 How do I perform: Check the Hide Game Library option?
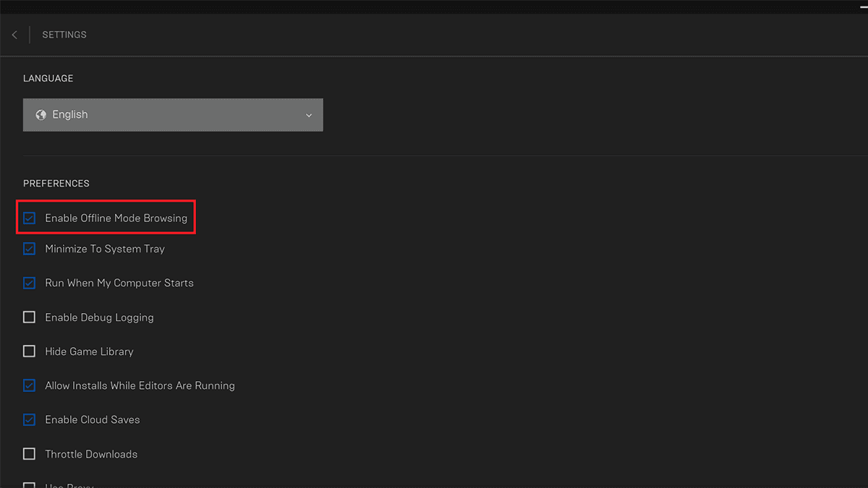pyautogui.click(x=29, y=351)
